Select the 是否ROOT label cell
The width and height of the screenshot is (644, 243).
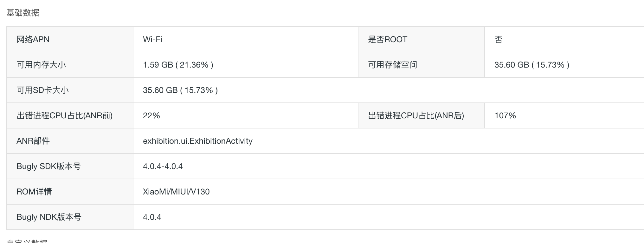pyautogui.click(x=421, y=39)
